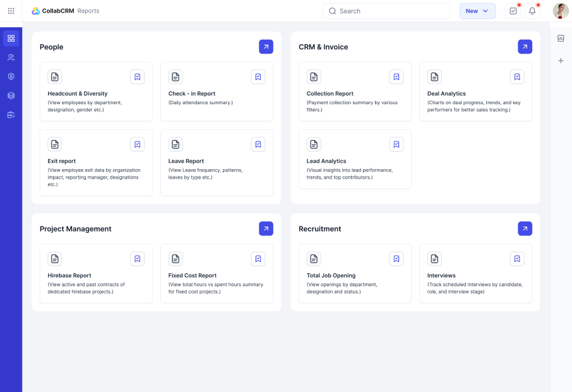Click the Headcount & Diversity document icon
This screenshot has height=392, width=572.
[x=55, y=77]
